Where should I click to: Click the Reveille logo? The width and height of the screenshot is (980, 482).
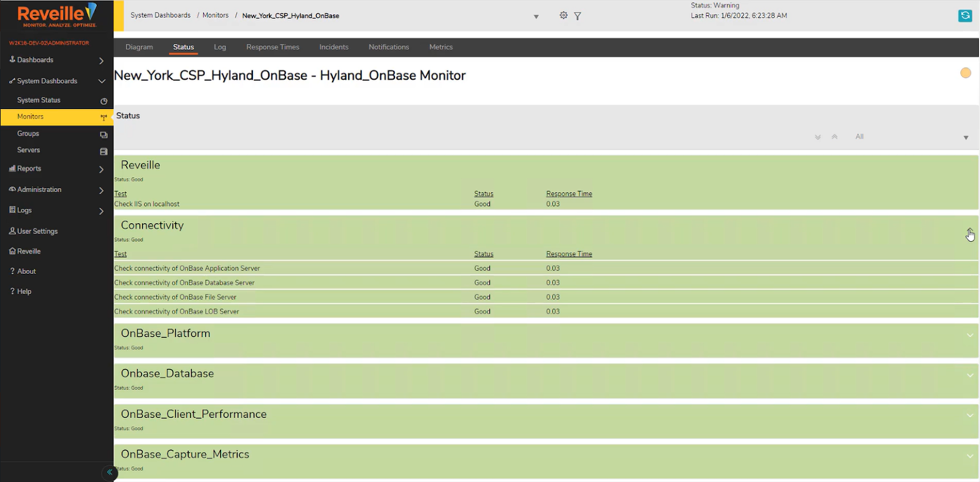56,15
